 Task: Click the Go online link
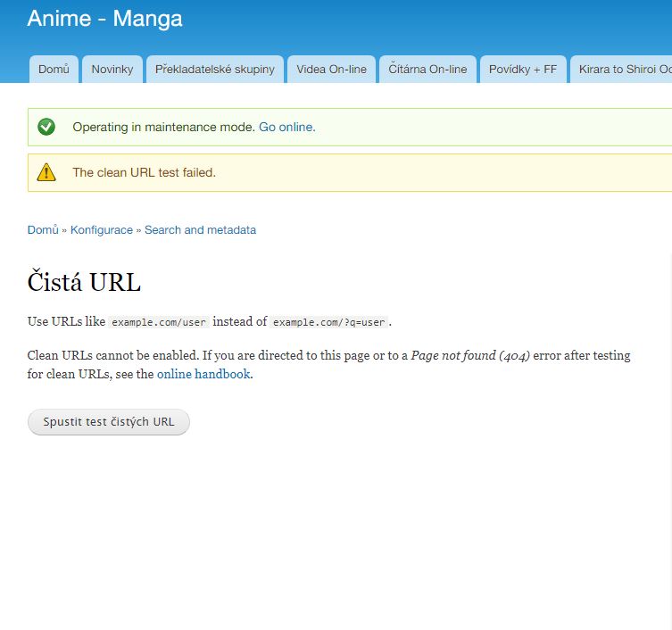pos(286,128)
